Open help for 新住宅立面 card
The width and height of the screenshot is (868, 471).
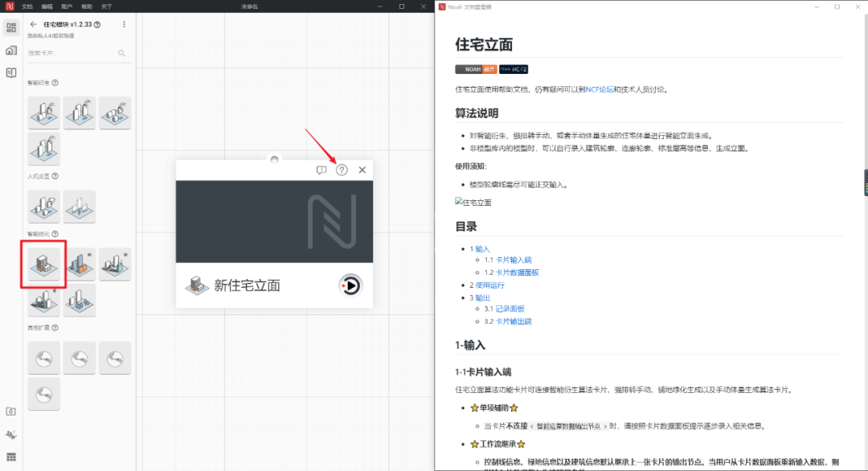pyautogui.click(x=342, y=170)
